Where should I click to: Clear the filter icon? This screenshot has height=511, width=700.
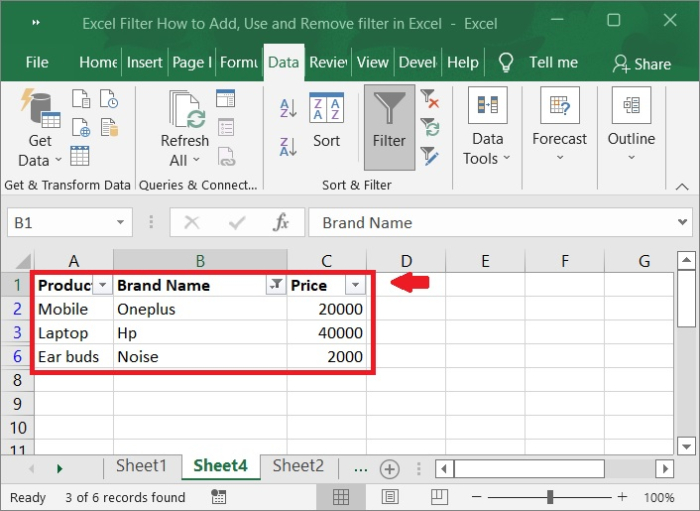pos(429,99)
